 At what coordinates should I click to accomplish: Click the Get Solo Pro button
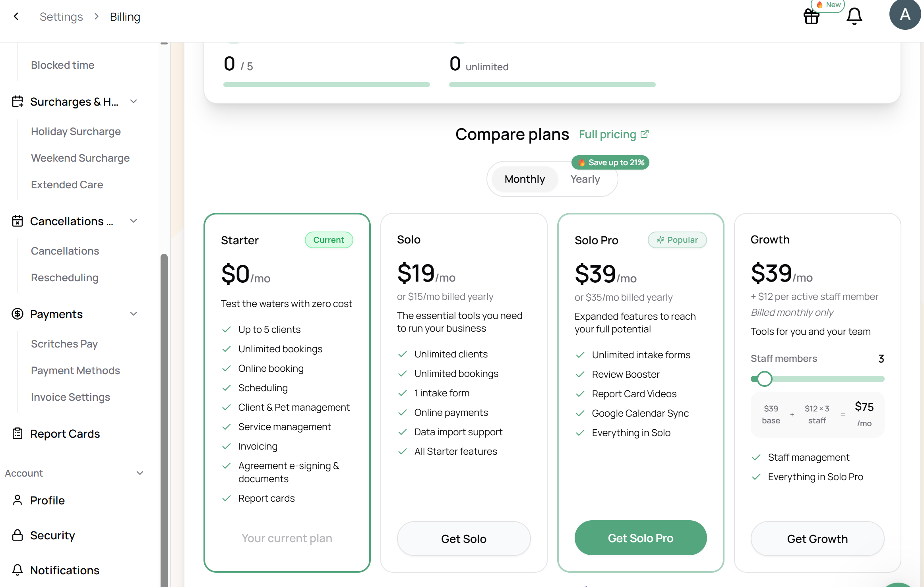pos(641,538)
